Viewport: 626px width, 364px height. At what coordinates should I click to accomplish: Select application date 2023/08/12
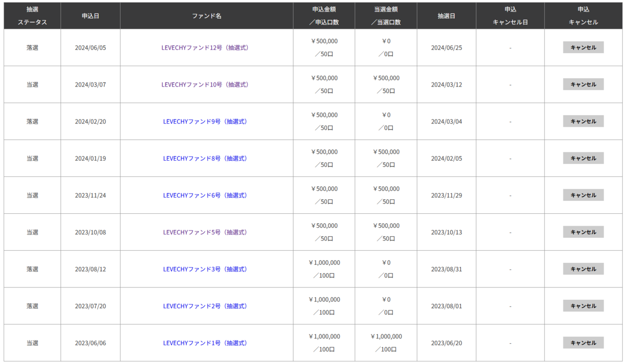click(x=90, y=269)
